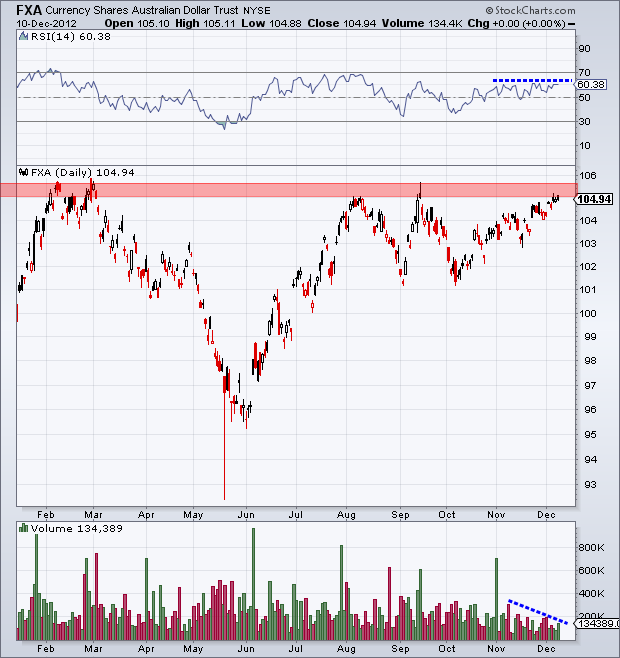Click the Open 105.10 value
Screen dimensions: 620x658
[137, 24]
